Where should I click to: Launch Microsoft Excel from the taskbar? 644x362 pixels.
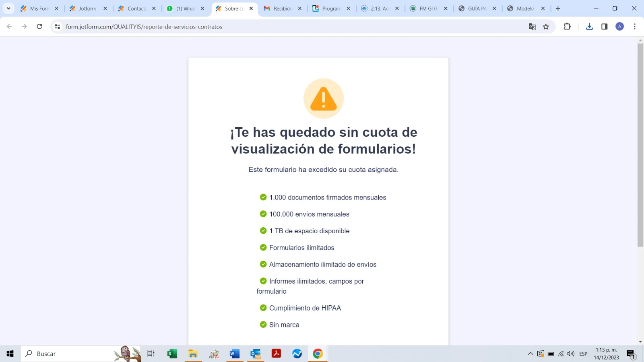[x=172, y=354]
